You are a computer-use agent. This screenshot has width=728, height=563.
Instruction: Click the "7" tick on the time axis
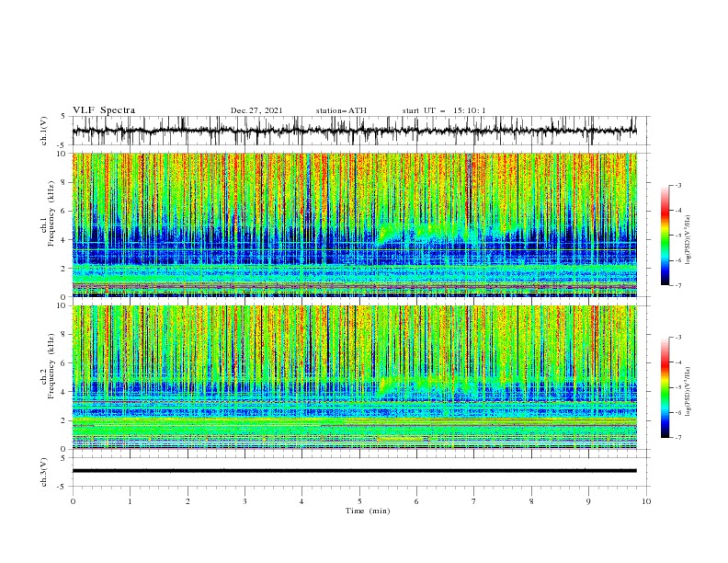pyautogui.click(x=474, y=501)
